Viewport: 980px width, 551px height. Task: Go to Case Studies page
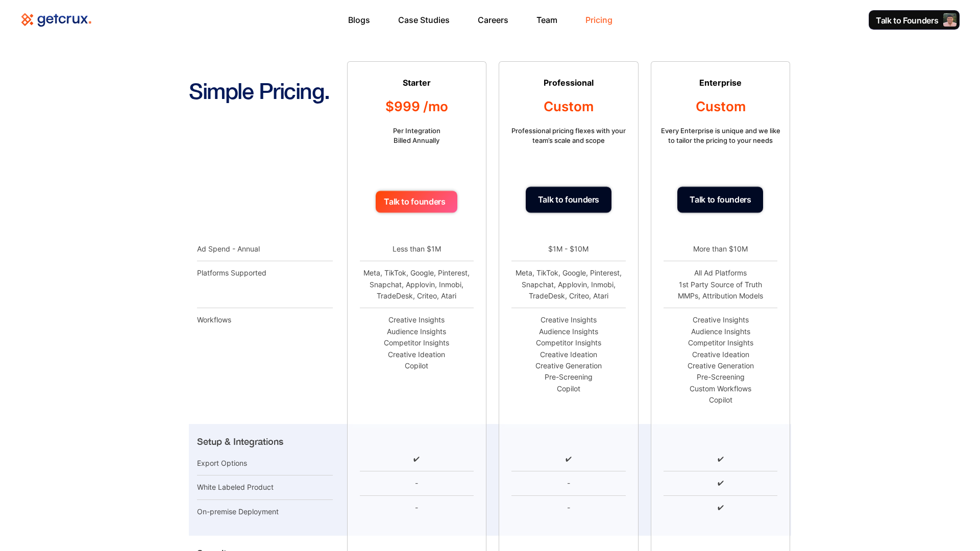424,20
